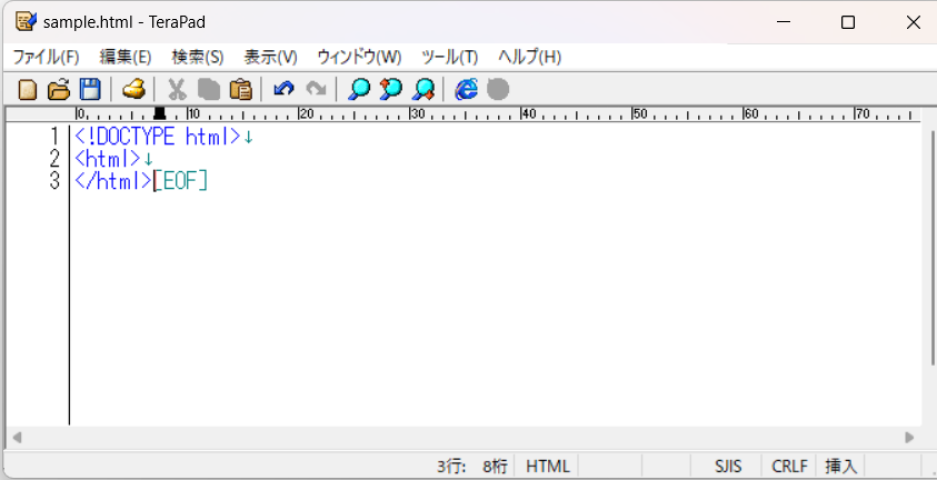Save the file with the floppy icon
The image size is (937, 480).
90,90
